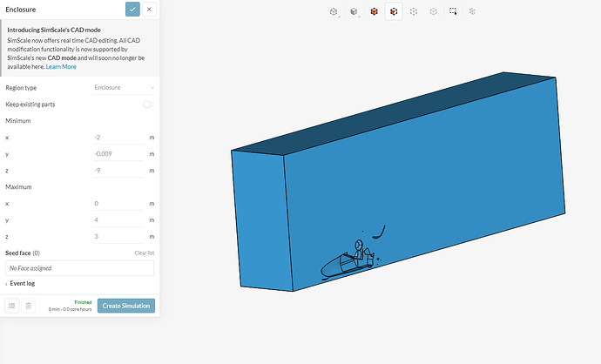This screenshot has height=364, width=601.
Task: Select the solid orange cube selection icon
Action: pyautogui.click(x=374, y=12)
